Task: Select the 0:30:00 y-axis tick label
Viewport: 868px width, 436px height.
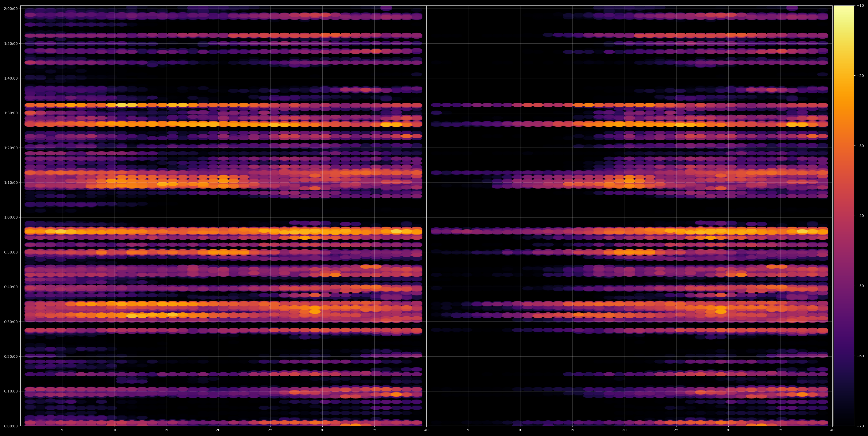Action: [11, 322]
